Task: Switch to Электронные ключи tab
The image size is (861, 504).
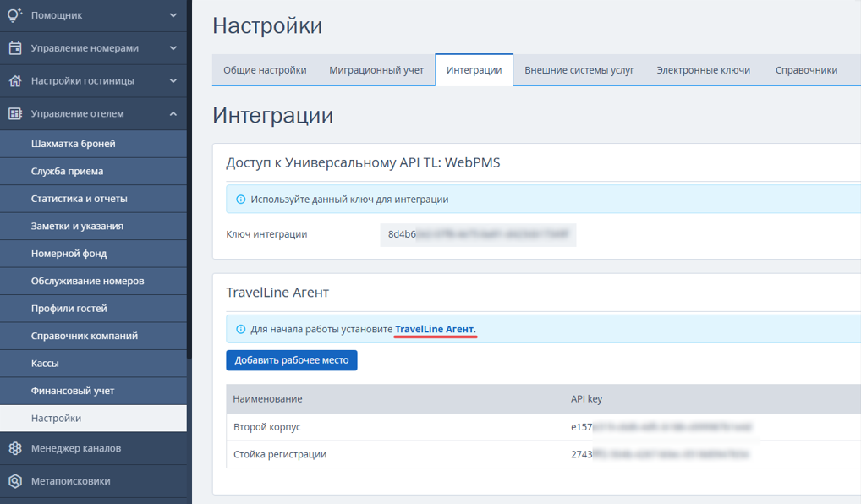Action: [703, 70]
